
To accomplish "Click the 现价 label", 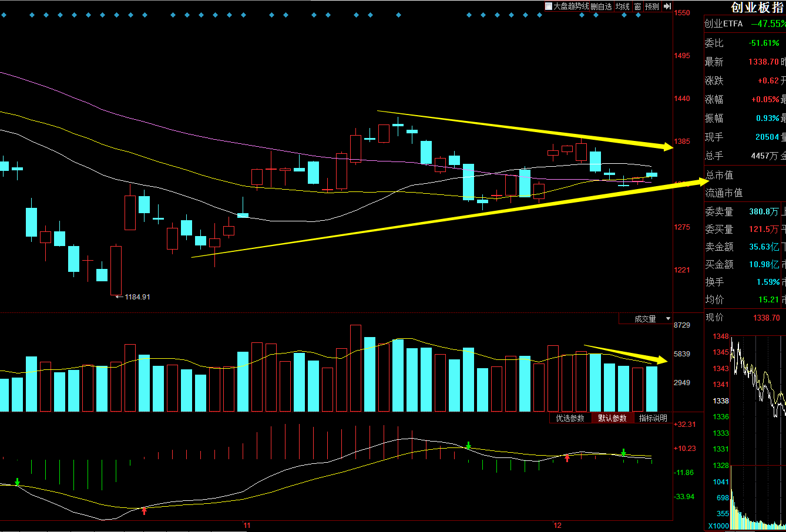I will pyautogui.click(x=714, y=318).
